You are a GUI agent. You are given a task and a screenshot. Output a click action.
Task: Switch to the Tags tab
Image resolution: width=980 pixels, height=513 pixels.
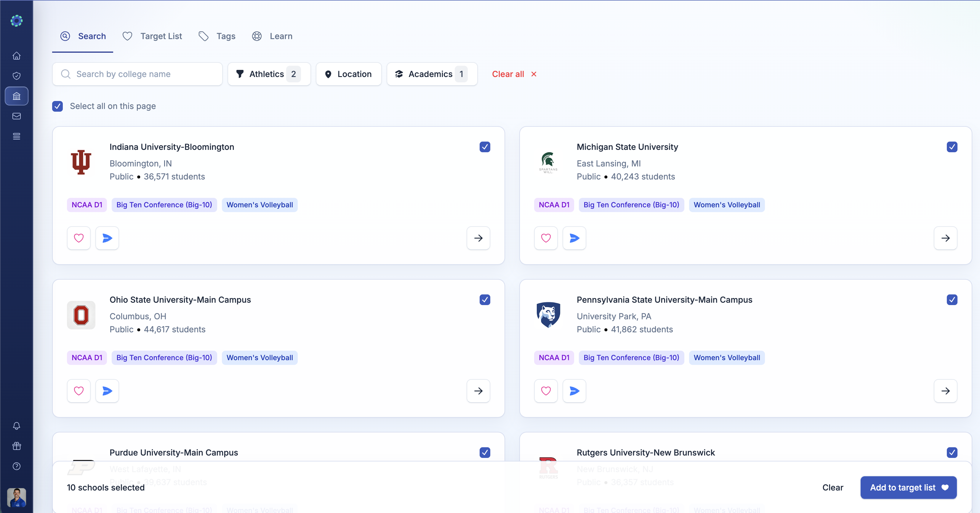[x=217, y=36]
